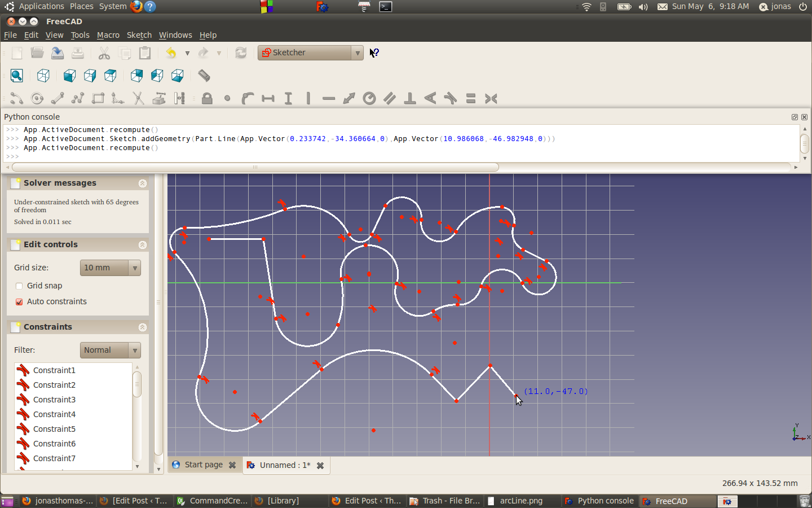Screen dimensions: 812x508
Task: Uncheck the Auto constraints checkbox
Action: click(x=19, y=302)
